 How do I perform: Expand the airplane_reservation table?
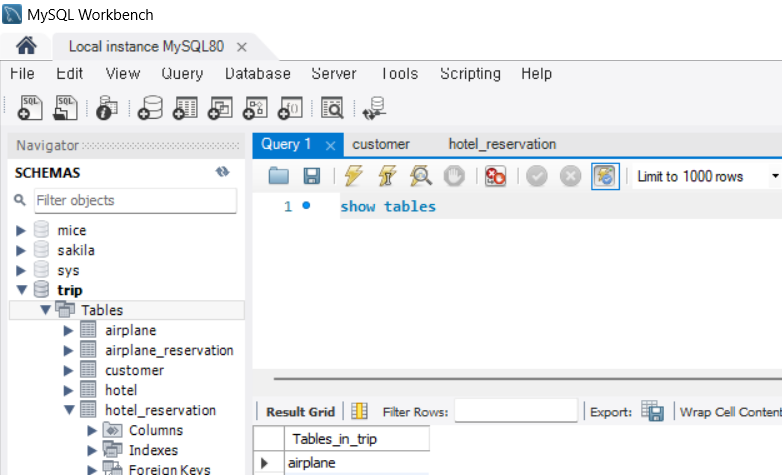pyautogui.click(x=68, y=350)
